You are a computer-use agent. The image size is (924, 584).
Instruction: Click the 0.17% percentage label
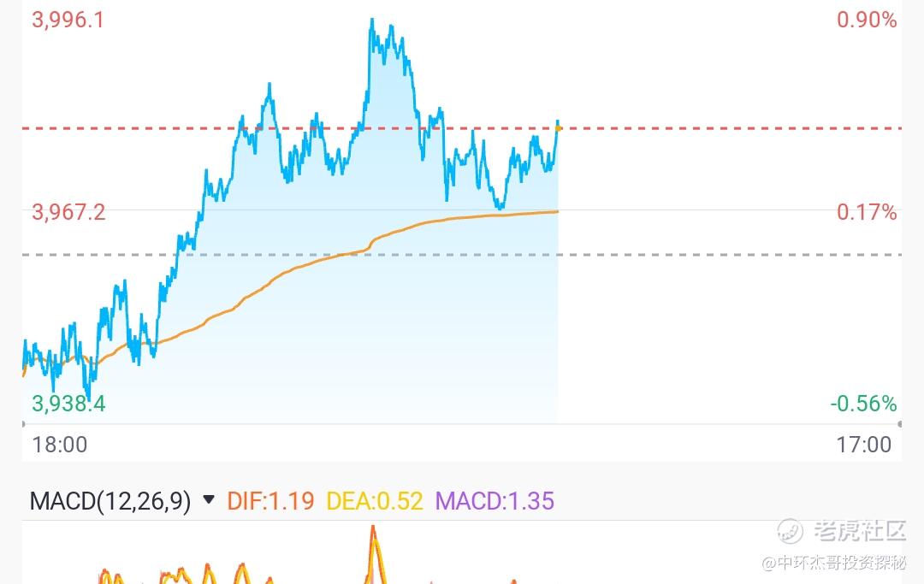[x=867, y=212]
